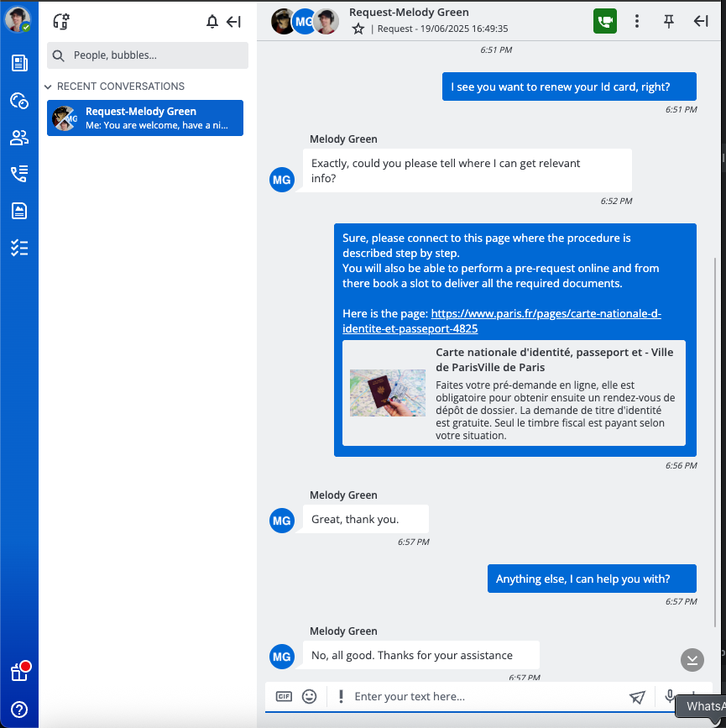Screen dimensions: 726x728
Task: Click the GIF button in message bar
Action: point(284,696)
